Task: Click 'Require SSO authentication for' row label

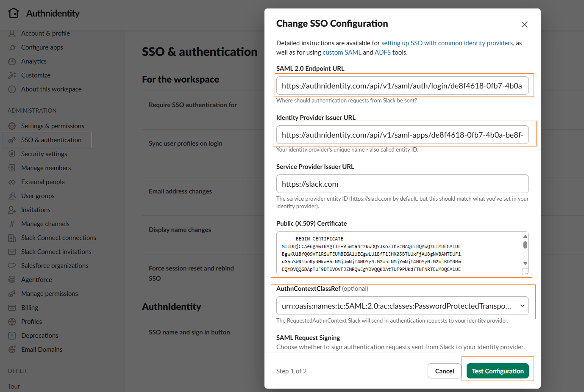Action: (x=193, y=105)
